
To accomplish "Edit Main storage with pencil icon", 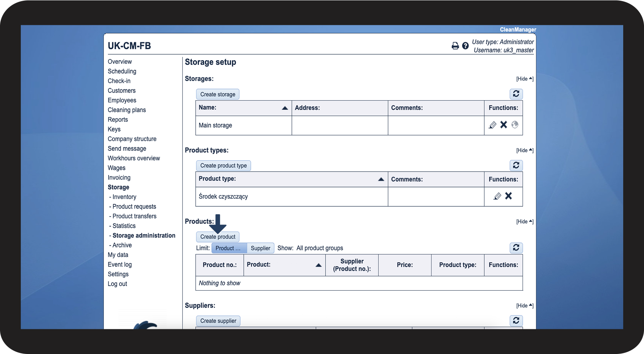I will coord(492,125).
